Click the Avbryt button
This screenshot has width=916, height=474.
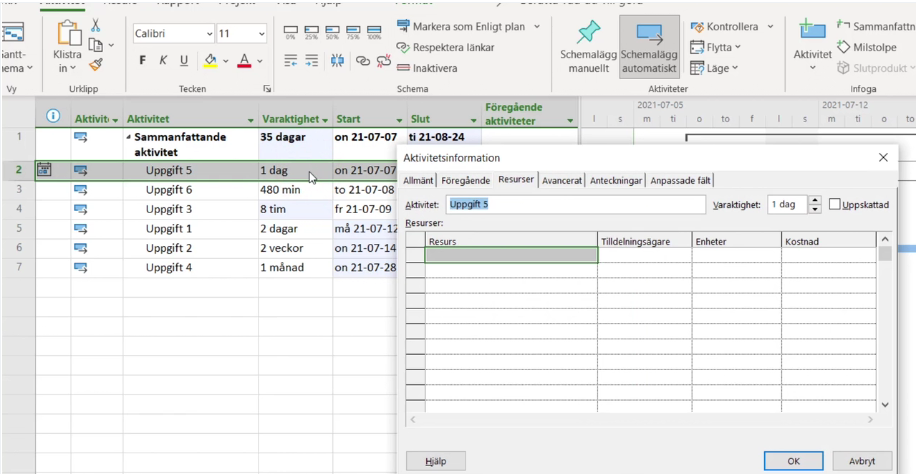pos(861,461)
